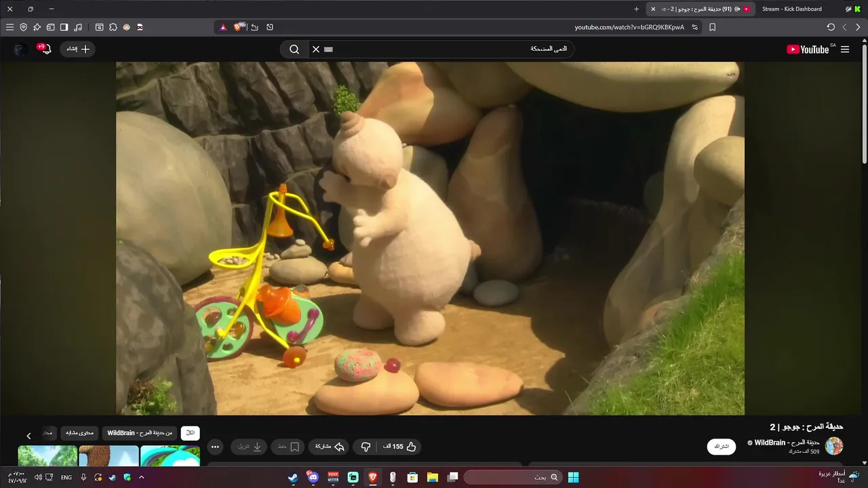
Task: Share the video
Action: pyautogui.click(x=330, y=447)
